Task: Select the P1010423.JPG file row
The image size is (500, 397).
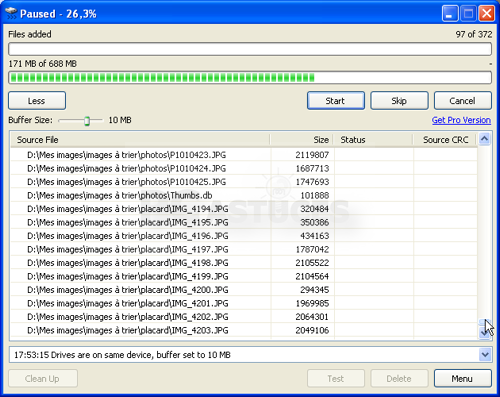Action: tap(244, 155)
